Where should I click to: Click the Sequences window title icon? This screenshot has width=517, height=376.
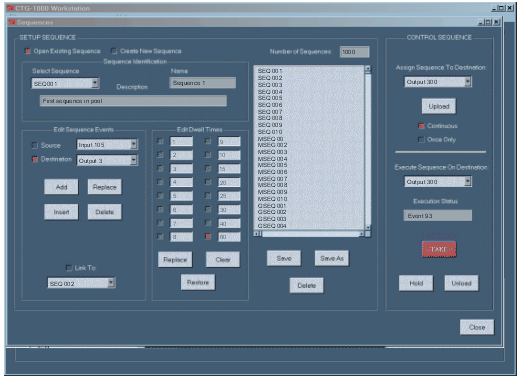click(12, 22)
